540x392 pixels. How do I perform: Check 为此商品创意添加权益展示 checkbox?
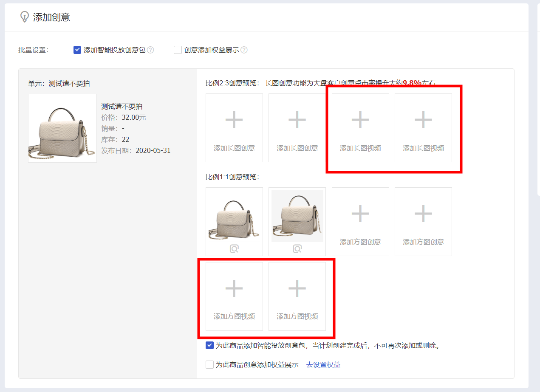point(209,364)
